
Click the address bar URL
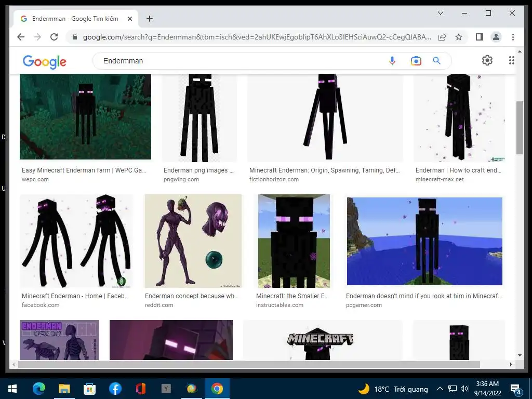pyautogui.click(x=257, y=37)
